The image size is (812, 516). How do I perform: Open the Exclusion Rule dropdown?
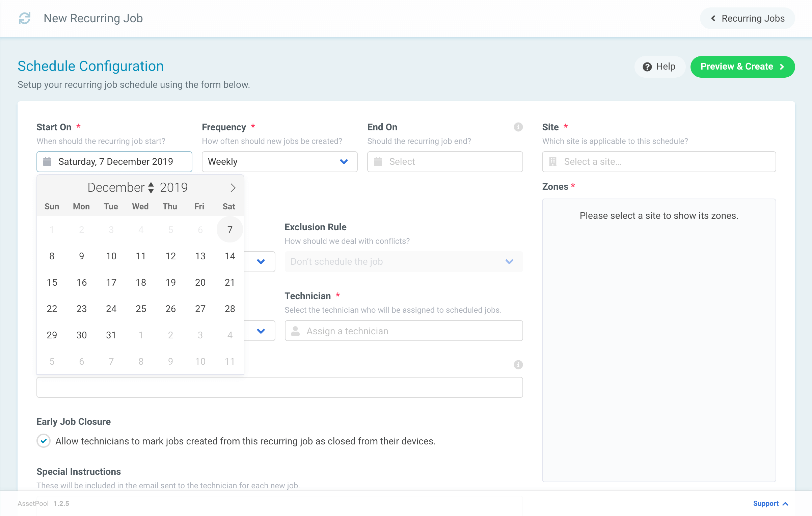[x=404, y=262]
